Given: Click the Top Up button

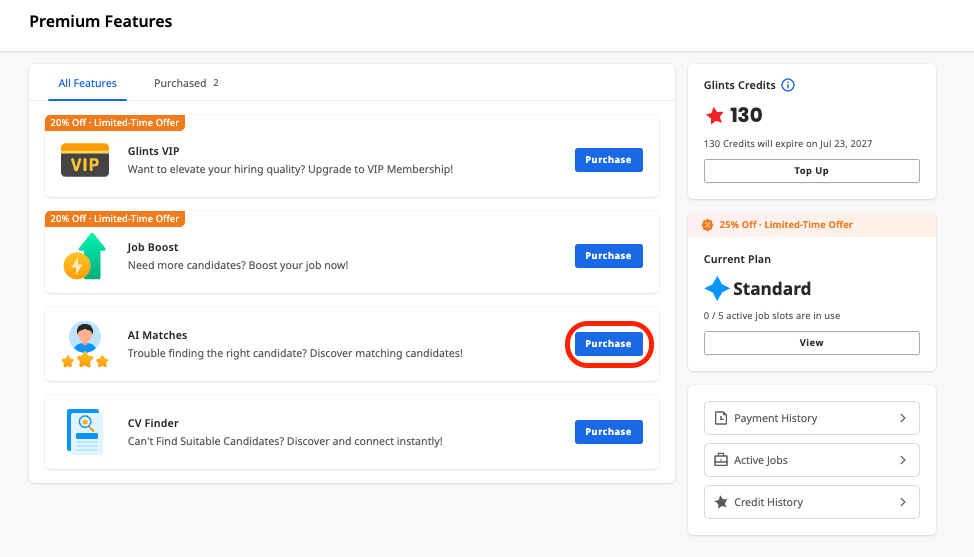Looking at the screenshot, I should click(x=811, y=171).
